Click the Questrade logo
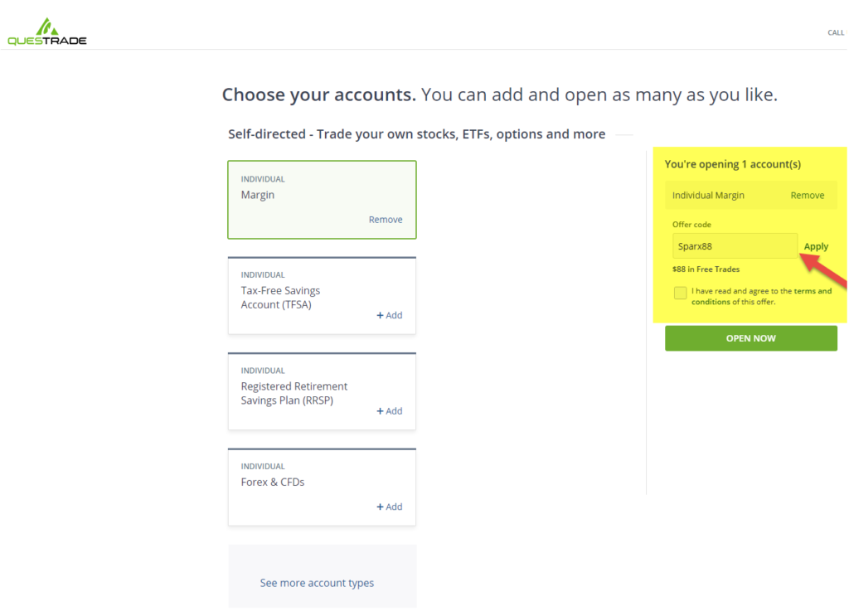The image size is (849, 616). click(x=46, y=29)
